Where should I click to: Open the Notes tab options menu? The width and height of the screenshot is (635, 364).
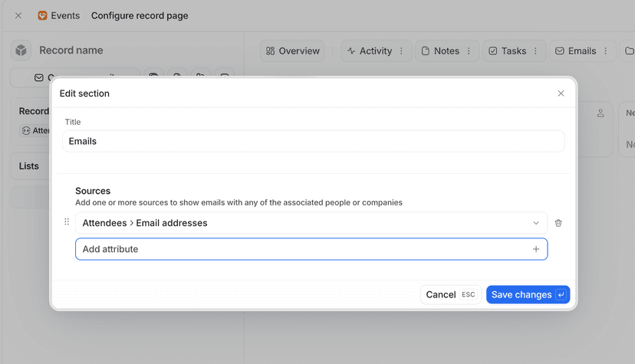469,51
